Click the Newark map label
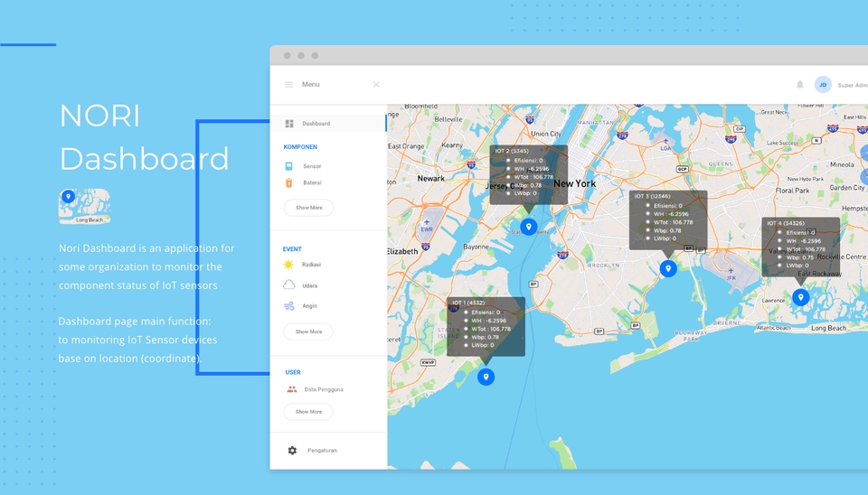 [x=430, y=178]
